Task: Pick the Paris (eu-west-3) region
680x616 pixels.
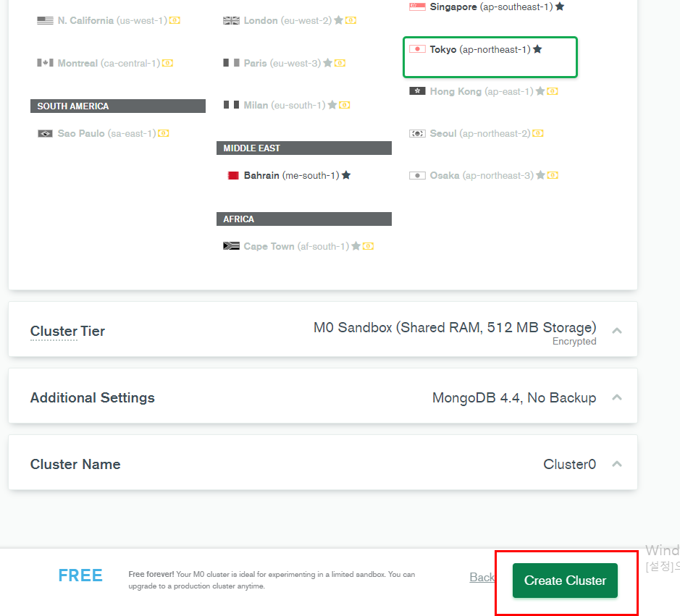Action: (284, 63)
